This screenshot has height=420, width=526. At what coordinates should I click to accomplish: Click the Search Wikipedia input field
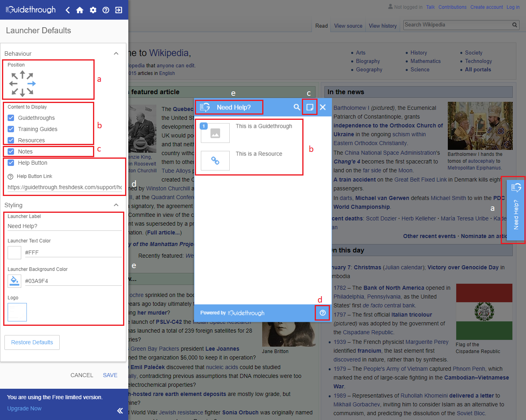point(457,25)
